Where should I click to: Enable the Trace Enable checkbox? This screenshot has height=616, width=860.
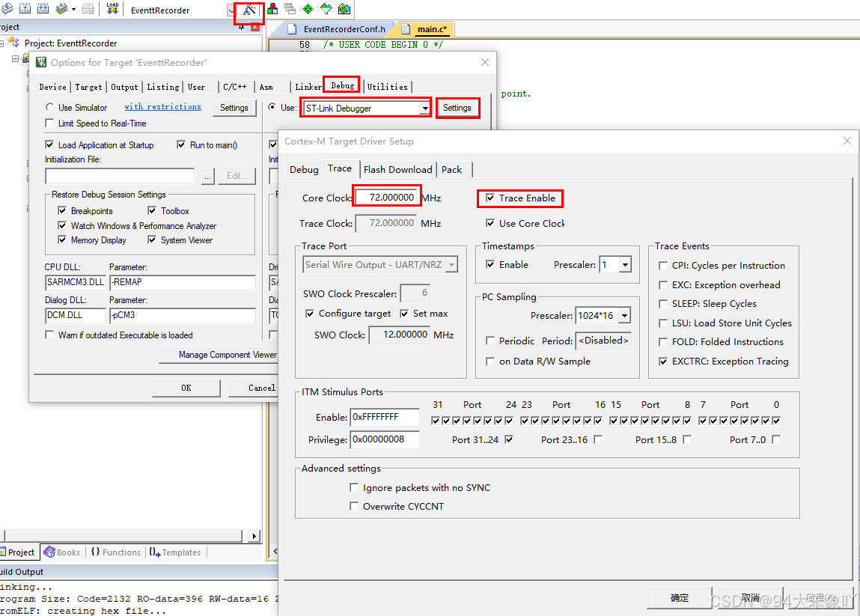(491, 198)
